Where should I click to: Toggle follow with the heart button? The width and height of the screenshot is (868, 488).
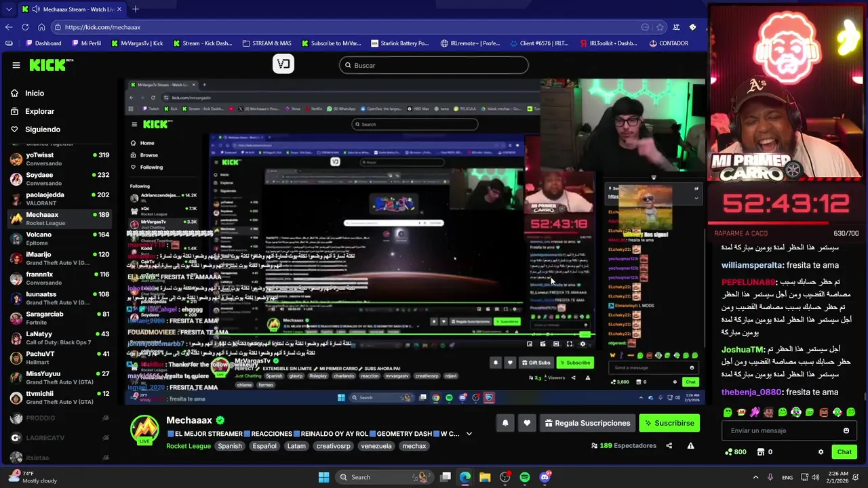[x=527, y=423]
